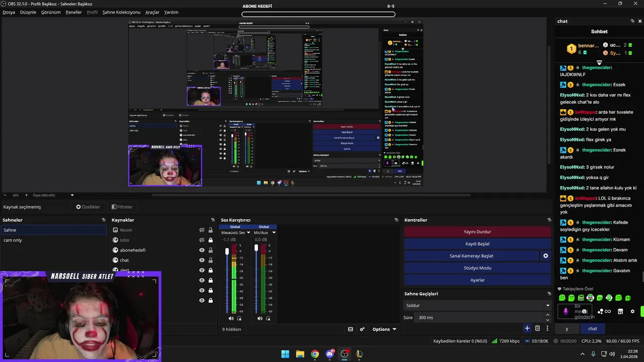Open the Sahne Koleksiyonu menu

coord(121,12)
